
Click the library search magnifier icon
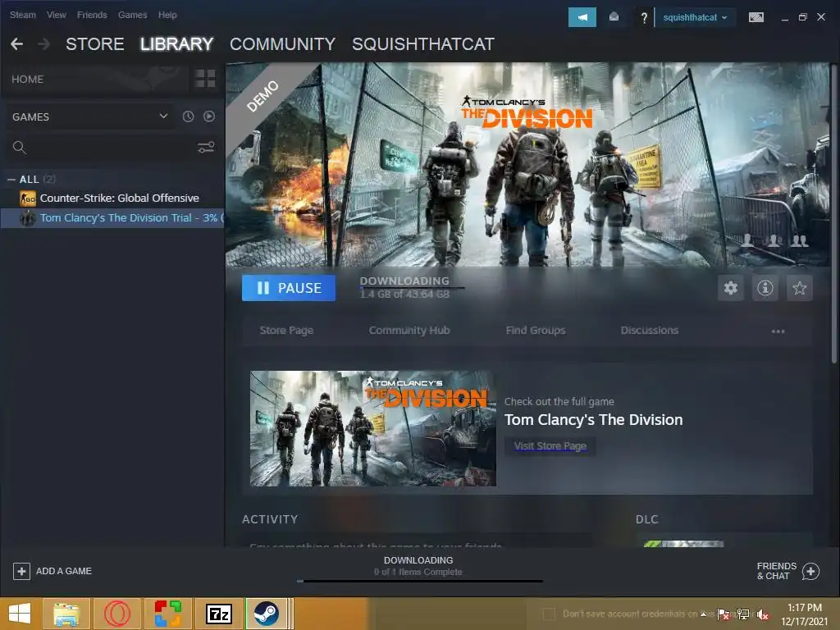(x=20, y=148)
